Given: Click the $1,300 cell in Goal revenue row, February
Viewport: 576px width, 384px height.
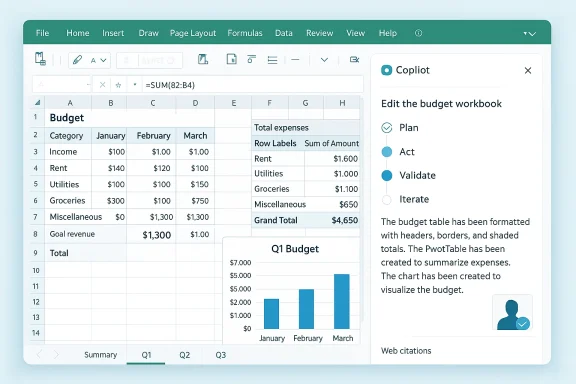Looking at the screenshot, I should pyautogui.click(x=152, y=235).
